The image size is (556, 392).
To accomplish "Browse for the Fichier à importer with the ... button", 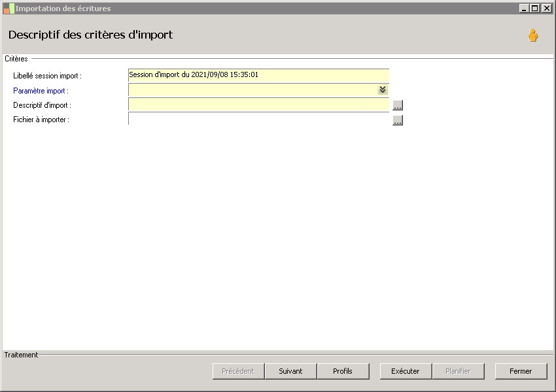I will (398, 120).
